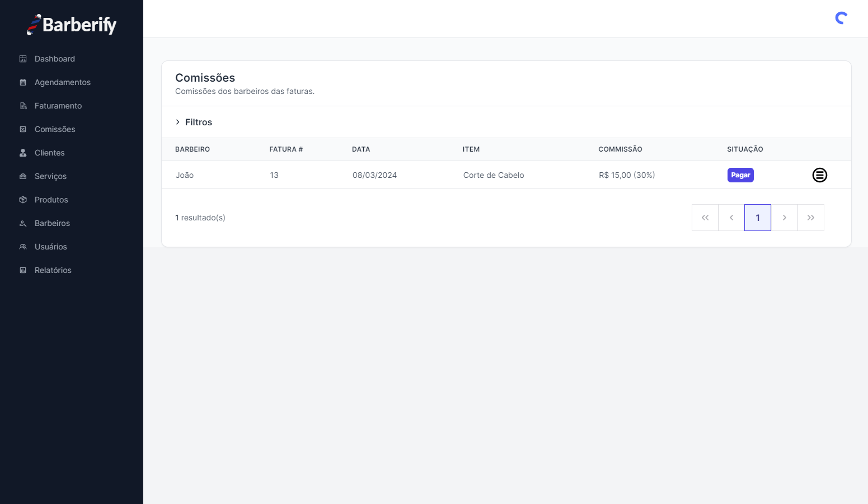Click the Comissões sidebar icon

[x=22, y=129]
